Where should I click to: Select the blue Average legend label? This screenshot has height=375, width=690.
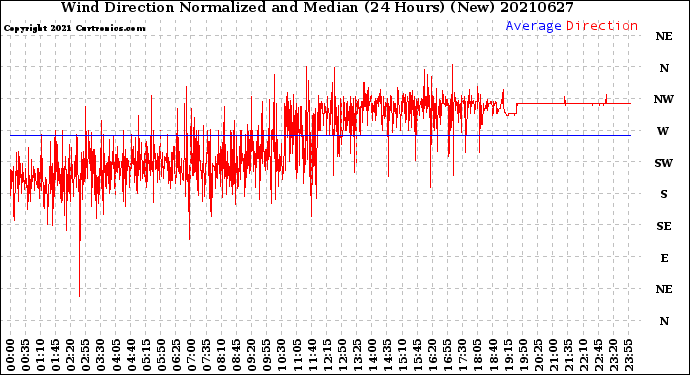click(533, 26)
